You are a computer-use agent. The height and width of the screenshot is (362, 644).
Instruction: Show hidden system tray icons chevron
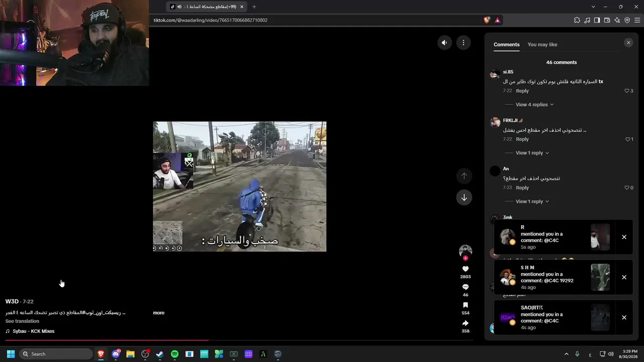click(566, 354)
